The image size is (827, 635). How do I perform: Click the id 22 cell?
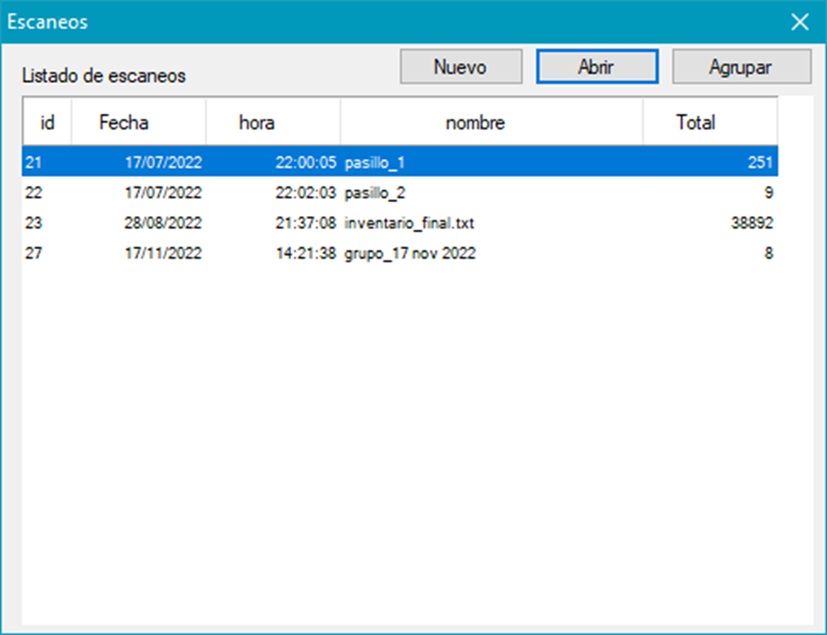point(33,192)
